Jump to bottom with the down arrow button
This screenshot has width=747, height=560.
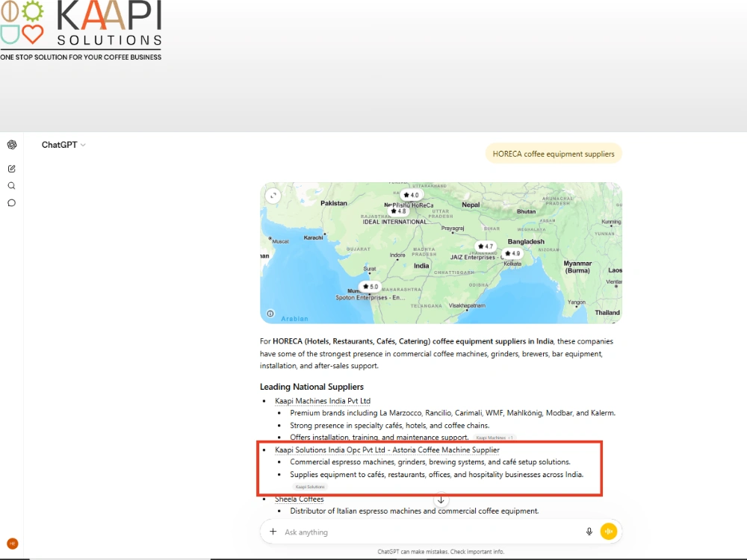pos(441,500)
